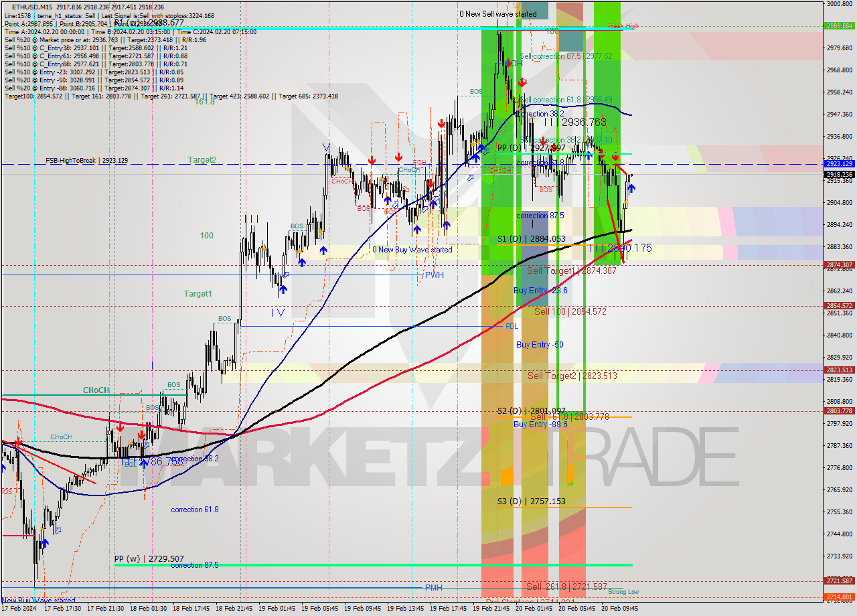Click the PWH level label

[x=434, y=275]
